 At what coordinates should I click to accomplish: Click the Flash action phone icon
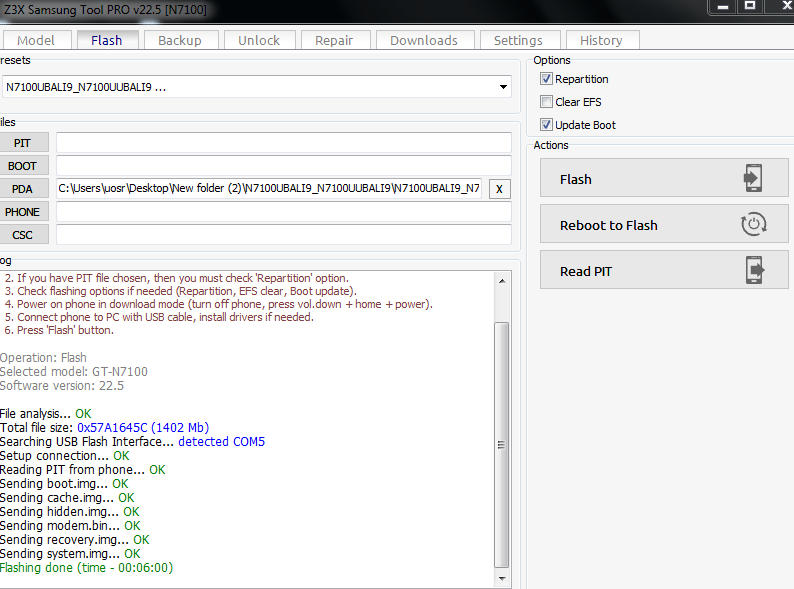pyautogui.click(x=753, y=178)
